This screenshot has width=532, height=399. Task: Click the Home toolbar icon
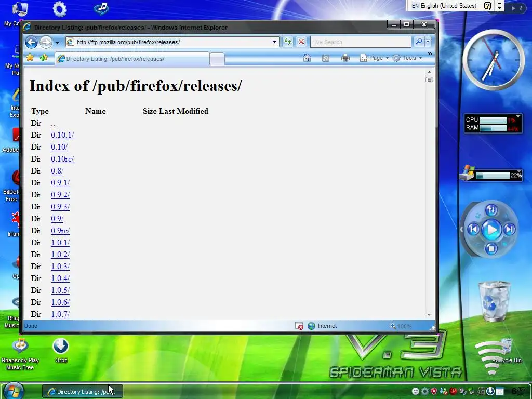coord(307,58)
